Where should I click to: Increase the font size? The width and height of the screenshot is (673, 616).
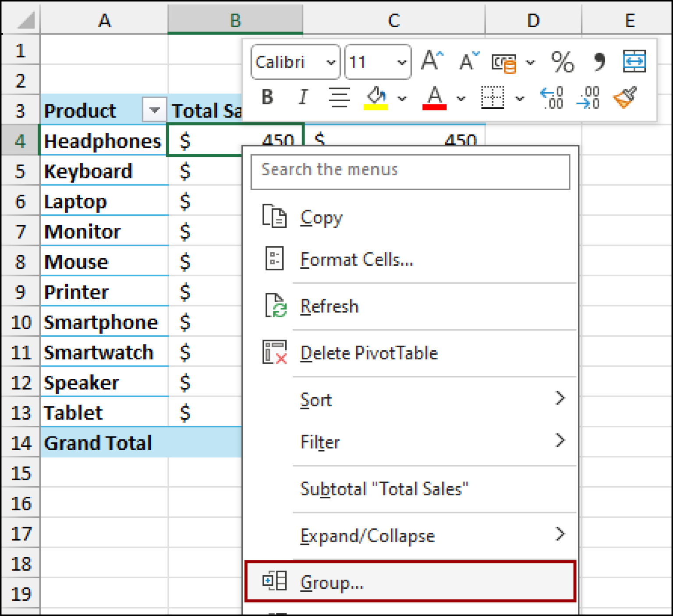pos(431,61)
